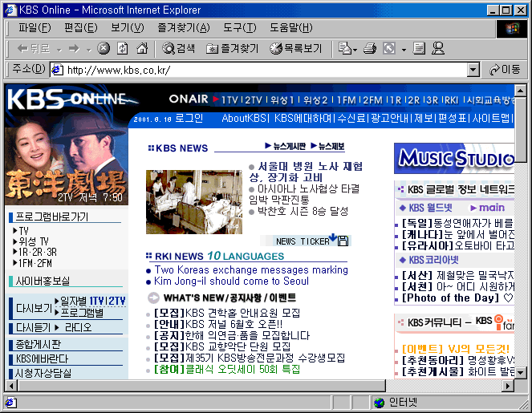Click the Mail toolbar icon

345,48
